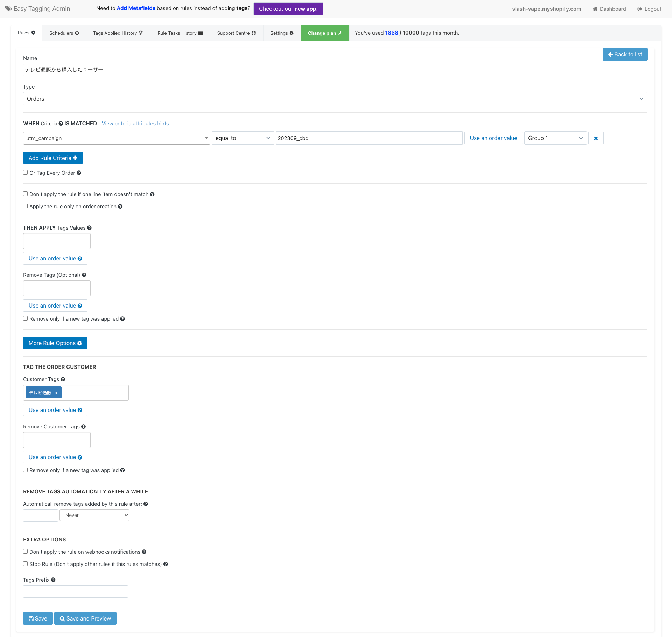Open the Tags Applied History tab
672x637 pixels.
coord(118,33)
